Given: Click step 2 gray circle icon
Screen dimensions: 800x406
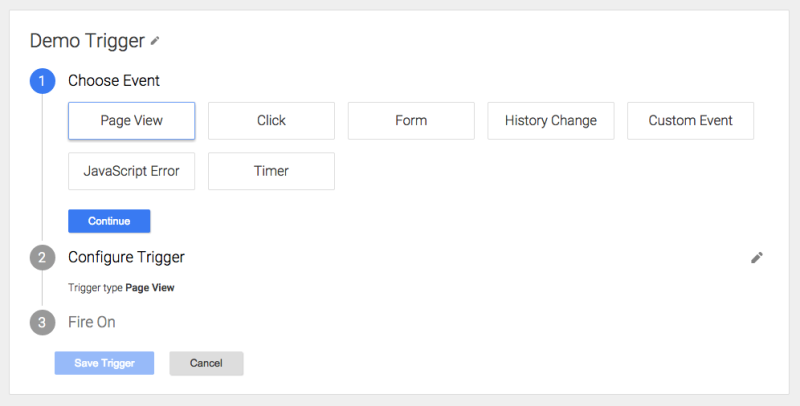Looking at the screenshot, I should pyautogui.click(x=42, y=258).
